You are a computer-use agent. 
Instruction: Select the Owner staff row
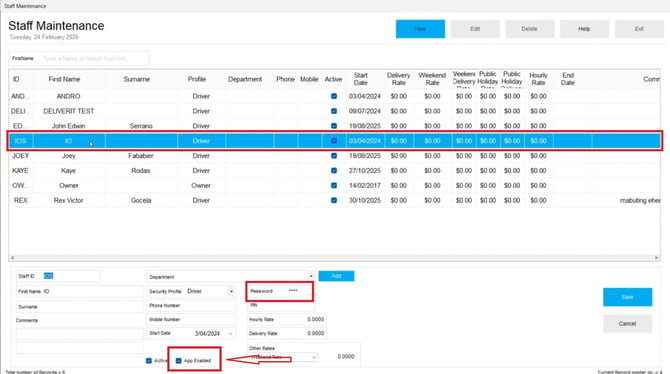(335, 186)
